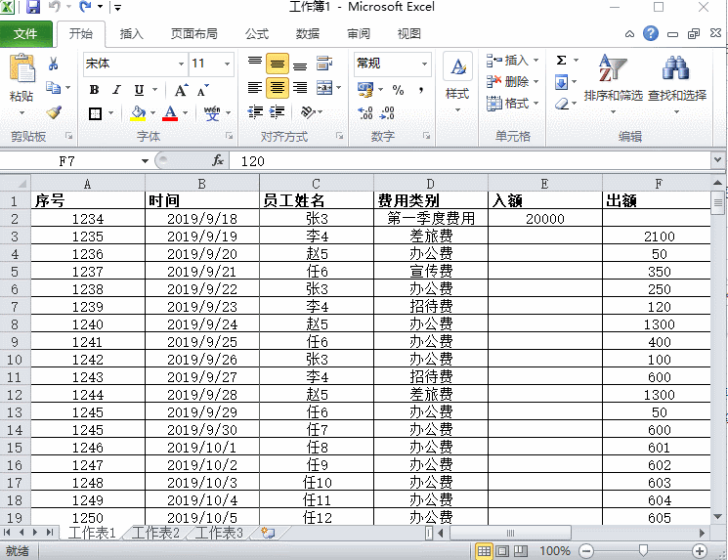This screenshot has width=728, height=560.
Task: Toggle middle vertical alignment
Action: click(x=278, y=64)
